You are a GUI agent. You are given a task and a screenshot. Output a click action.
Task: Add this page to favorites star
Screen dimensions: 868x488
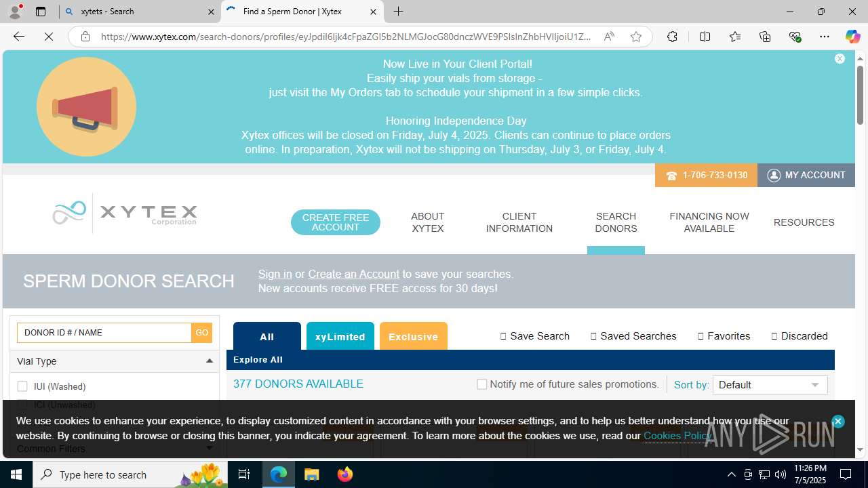pos(635,37)
